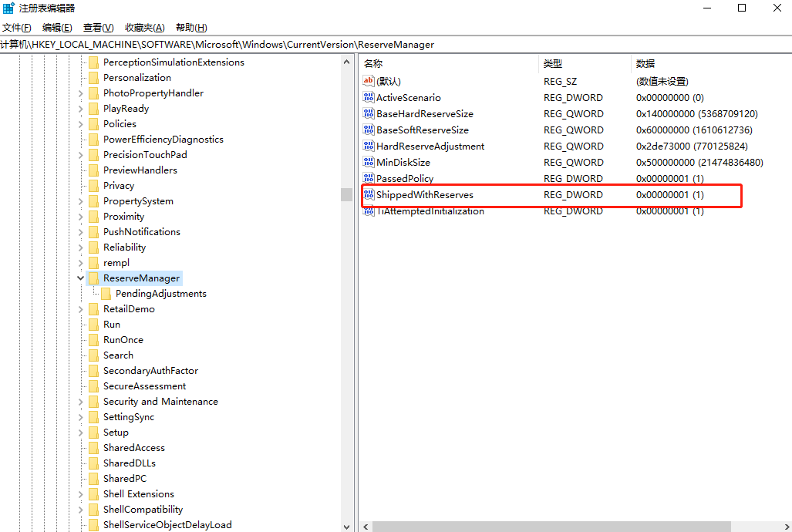Image resolution: width=792 pixels, height=532 pixels.
Task: Click the binary icon next to ShippedWithReserves
Action: pos(369,194)
